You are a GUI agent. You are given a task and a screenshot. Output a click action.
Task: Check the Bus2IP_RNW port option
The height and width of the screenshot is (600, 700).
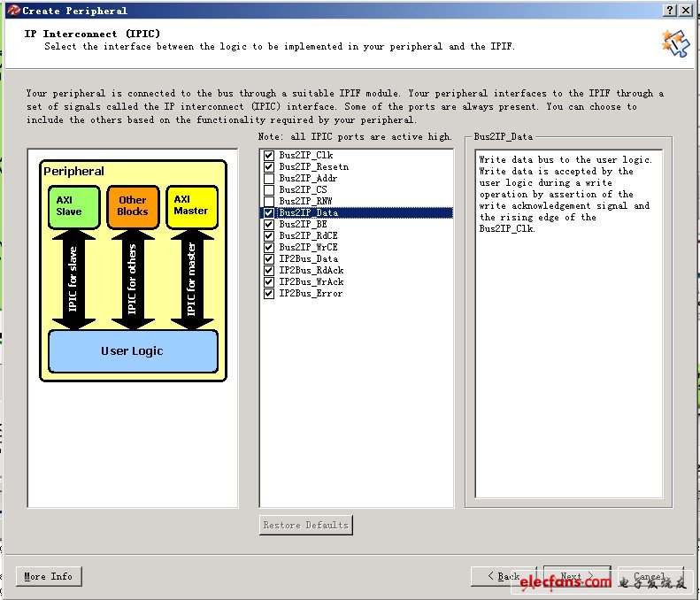[269, 202]
